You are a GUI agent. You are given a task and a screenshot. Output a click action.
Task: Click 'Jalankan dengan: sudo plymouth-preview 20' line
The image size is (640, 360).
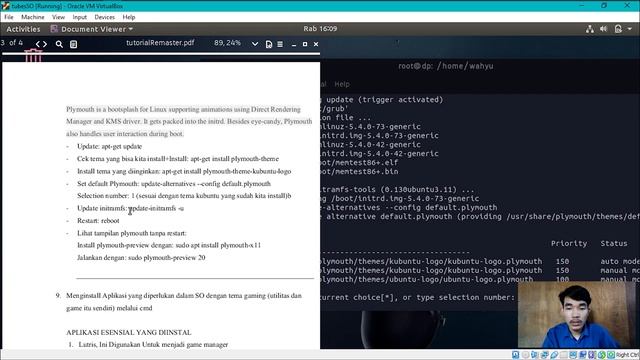pos(141,258)
